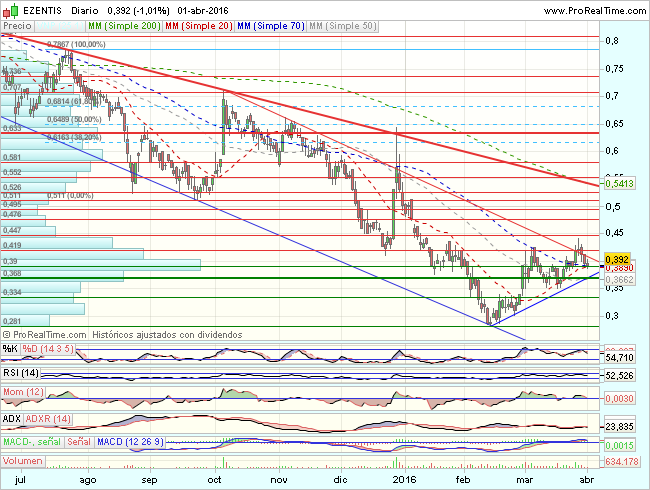650x490 pixels.
Task: Click the oct time axis label
Action: click(214, 480)
